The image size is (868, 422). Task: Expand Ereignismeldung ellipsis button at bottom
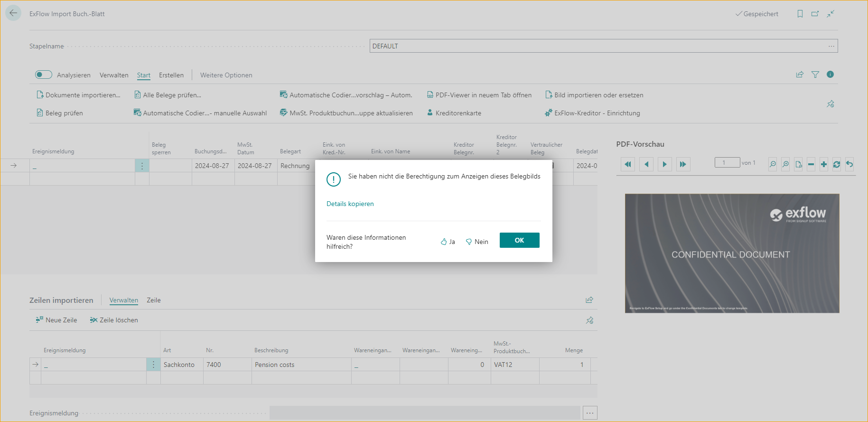coord(590,413)
